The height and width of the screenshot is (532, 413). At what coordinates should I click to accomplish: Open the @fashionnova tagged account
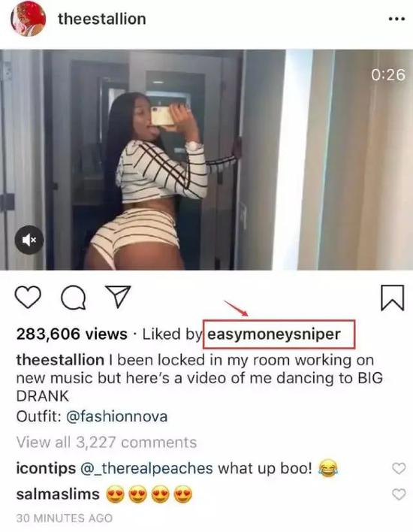[116, 416]
